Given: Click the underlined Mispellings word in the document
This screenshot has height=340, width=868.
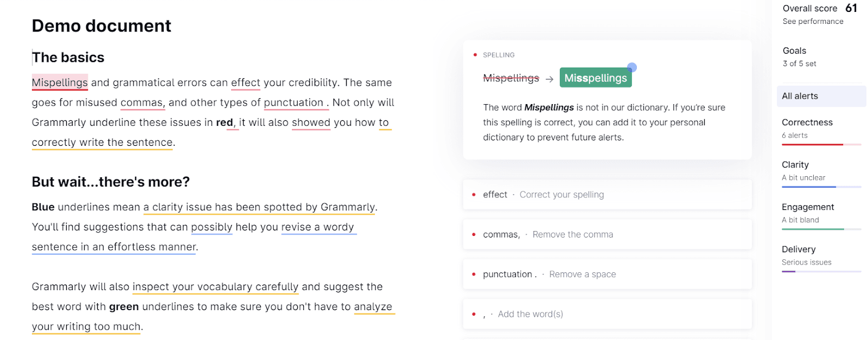Looking at the screenshot, I should tap(60, 82).
